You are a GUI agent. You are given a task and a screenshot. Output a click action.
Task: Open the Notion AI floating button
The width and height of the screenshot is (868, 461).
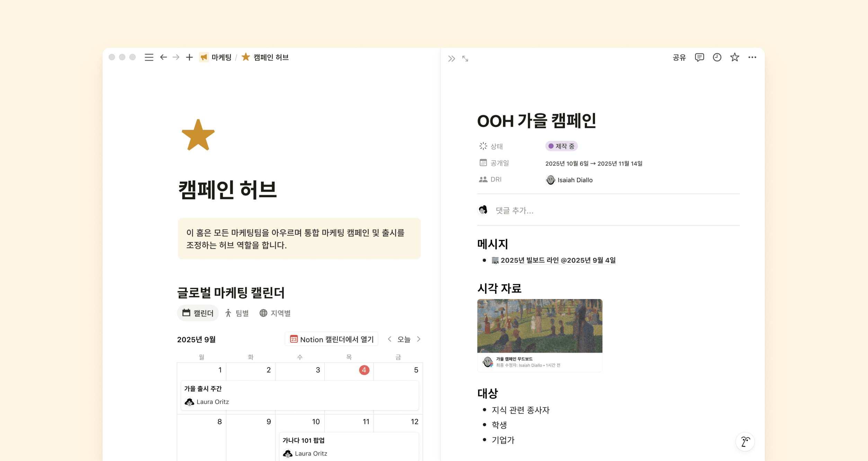(745, 442)
